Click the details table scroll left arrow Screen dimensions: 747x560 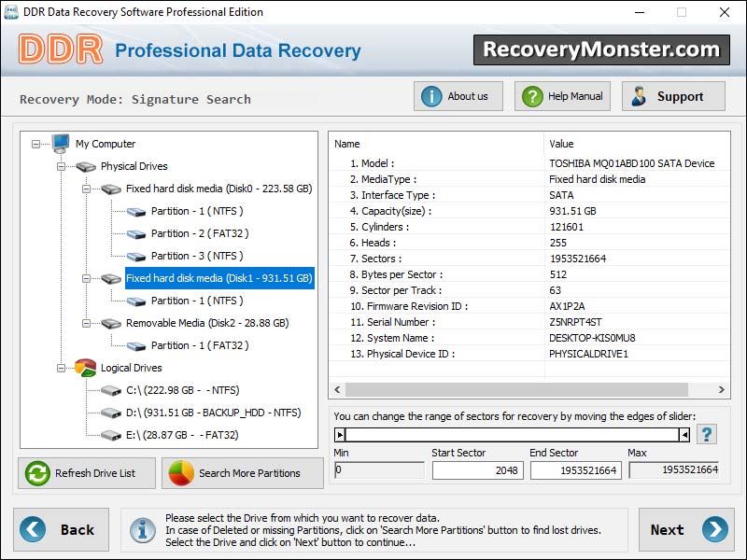pyautogui.click(x=337, y=389)
